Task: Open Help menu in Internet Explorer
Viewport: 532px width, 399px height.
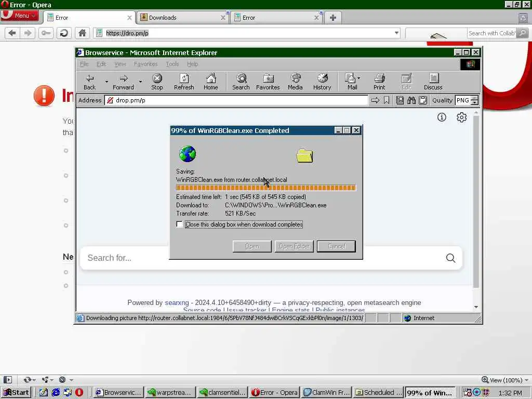Action: click(x=192, y=64)
